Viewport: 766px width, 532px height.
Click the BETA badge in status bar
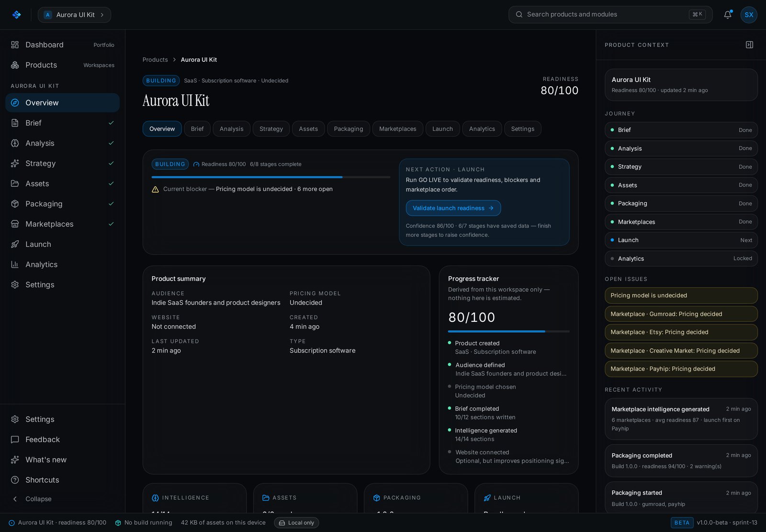point(682,523)
